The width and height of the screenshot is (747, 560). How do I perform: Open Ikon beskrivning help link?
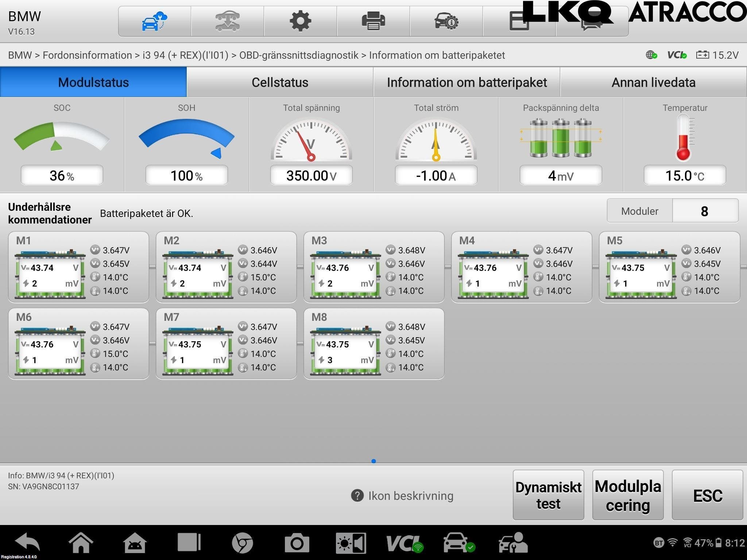[x=411, y=496]
